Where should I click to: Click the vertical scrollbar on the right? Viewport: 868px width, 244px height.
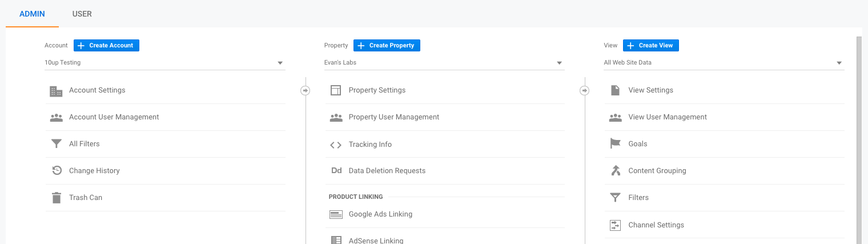[859, 140]
